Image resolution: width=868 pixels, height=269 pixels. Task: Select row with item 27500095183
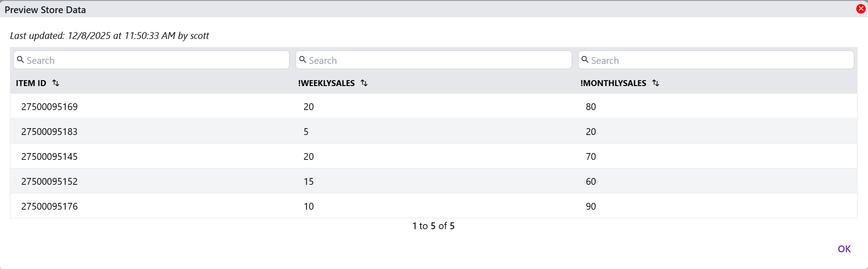pyautogui.click(x=49, y=132)
